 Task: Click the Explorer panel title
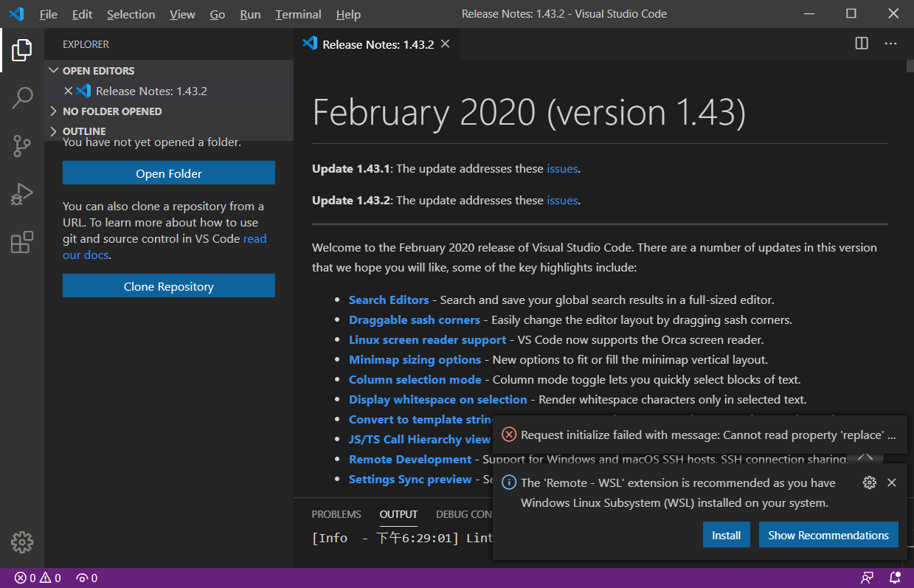pos(86,44)
